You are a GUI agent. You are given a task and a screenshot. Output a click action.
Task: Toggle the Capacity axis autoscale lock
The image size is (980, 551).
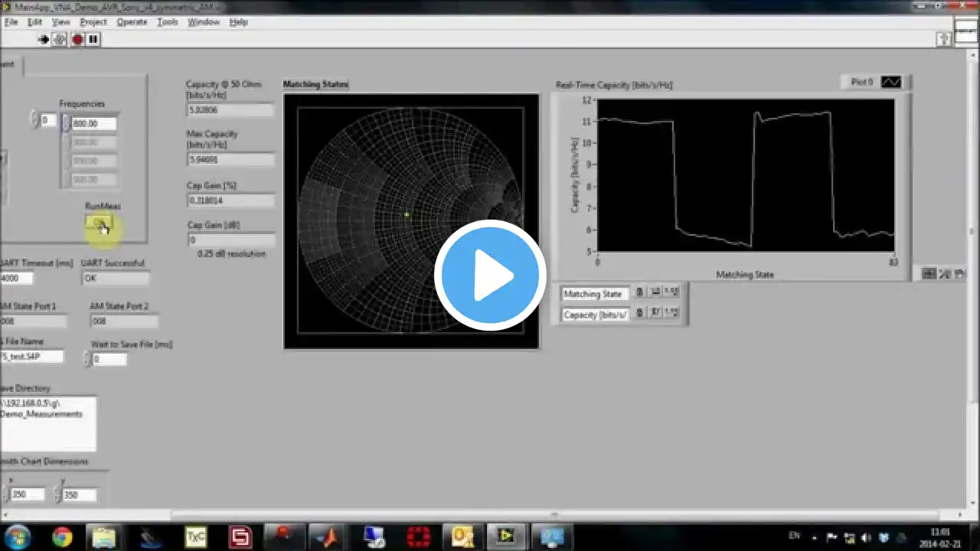tap(640, 313)
